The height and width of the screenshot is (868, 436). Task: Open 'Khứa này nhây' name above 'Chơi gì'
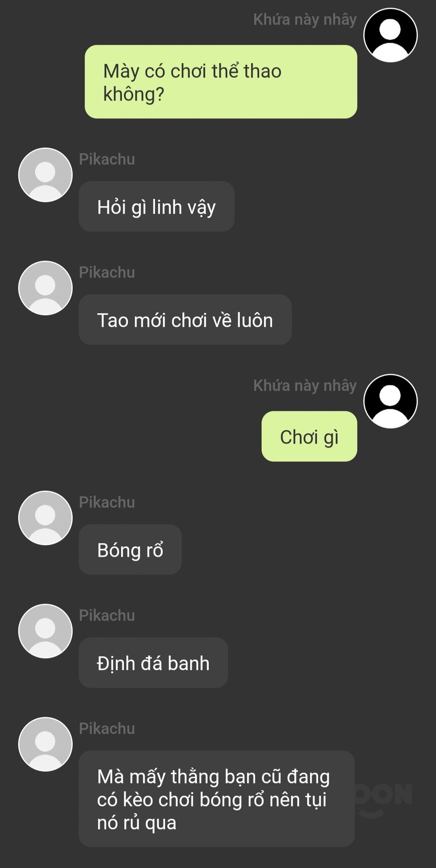305,386
